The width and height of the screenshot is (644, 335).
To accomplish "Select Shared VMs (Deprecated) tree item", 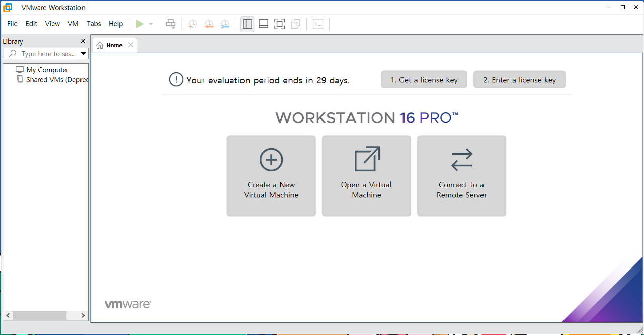I will point(57,80).
